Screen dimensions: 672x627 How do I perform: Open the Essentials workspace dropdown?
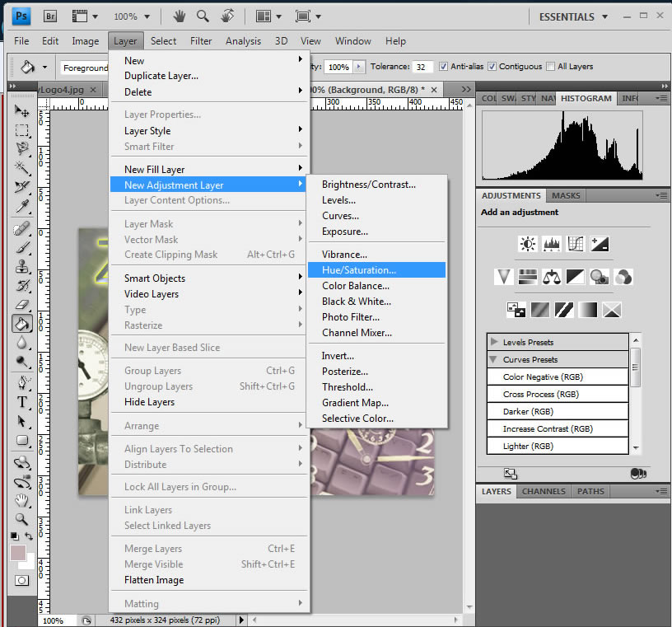(x=573, y=16)
